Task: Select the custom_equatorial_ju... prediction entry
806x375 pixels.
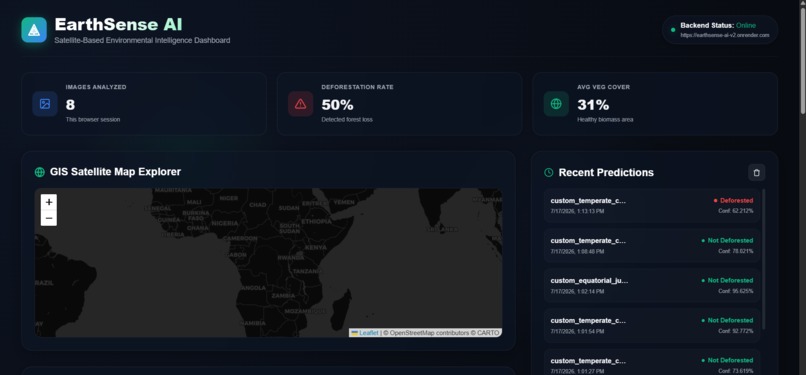Action: pos(652,285)
